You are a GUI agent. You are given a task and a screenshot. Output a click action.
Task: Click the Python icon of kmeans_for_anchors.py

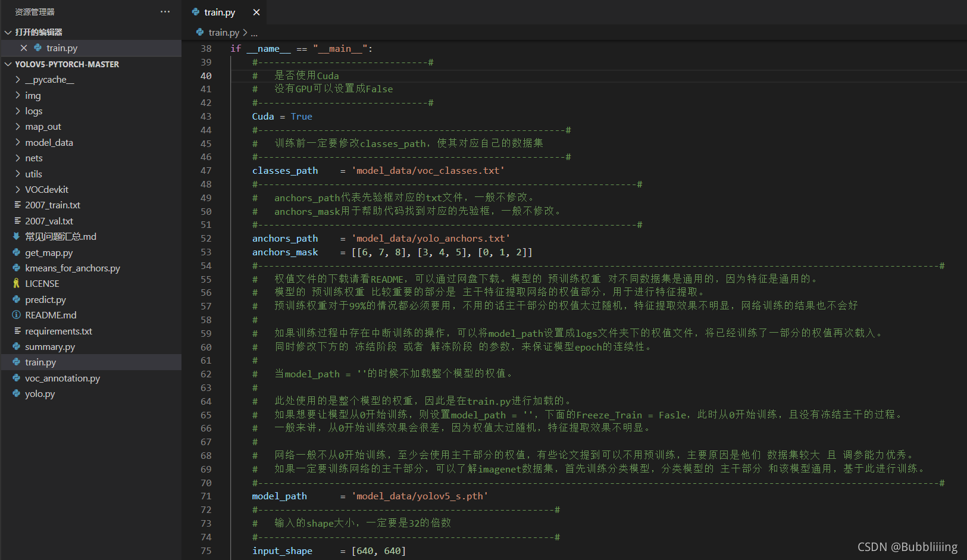click(17, 268)
